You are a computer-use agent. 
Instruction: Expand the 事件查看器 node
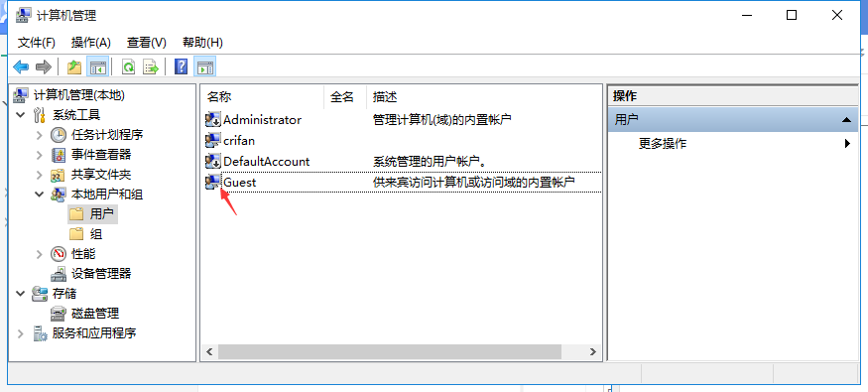[40, 155]
